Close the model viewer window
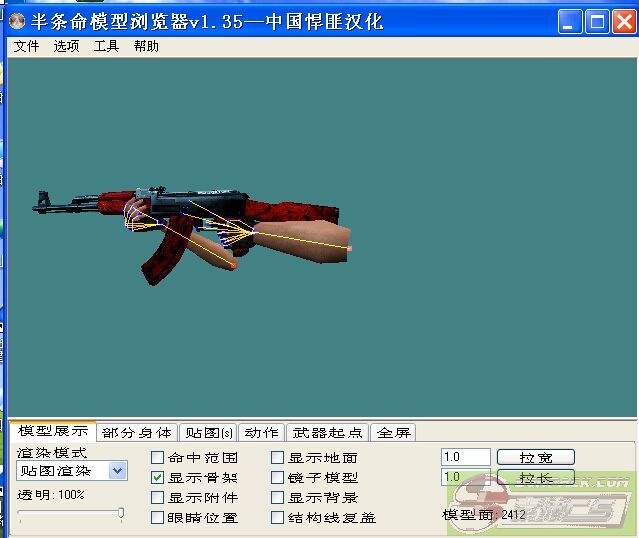Viewport: 639px width, 538px height. pos(624,21)
